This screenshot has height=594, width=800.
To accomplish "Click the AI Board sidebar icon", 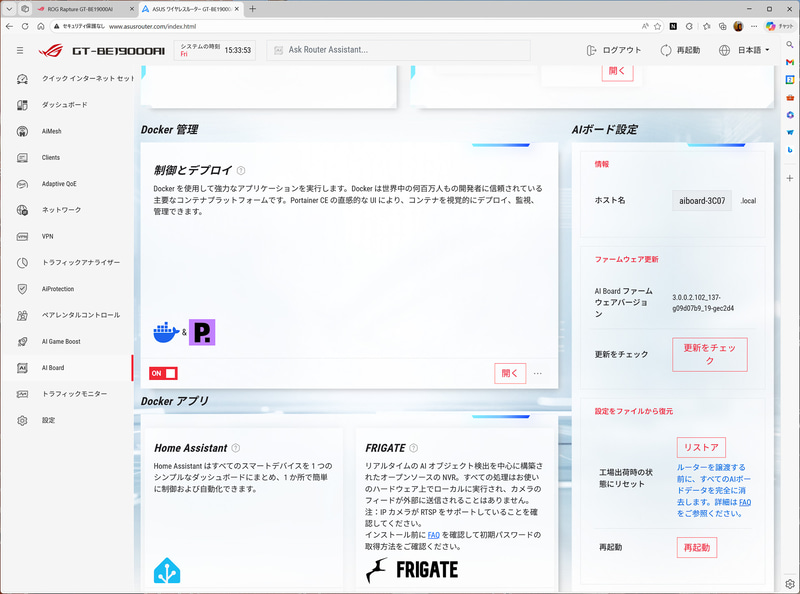I will (22, 367).
